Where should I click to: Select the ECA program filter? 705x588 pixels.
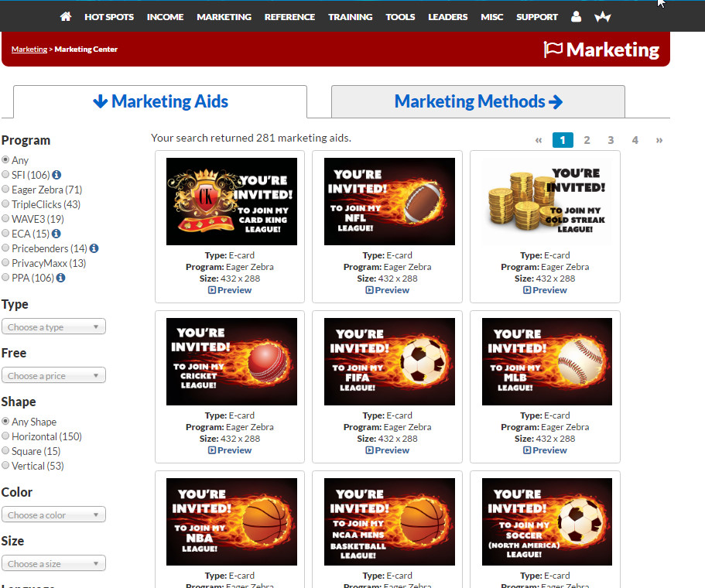(5, 234)
